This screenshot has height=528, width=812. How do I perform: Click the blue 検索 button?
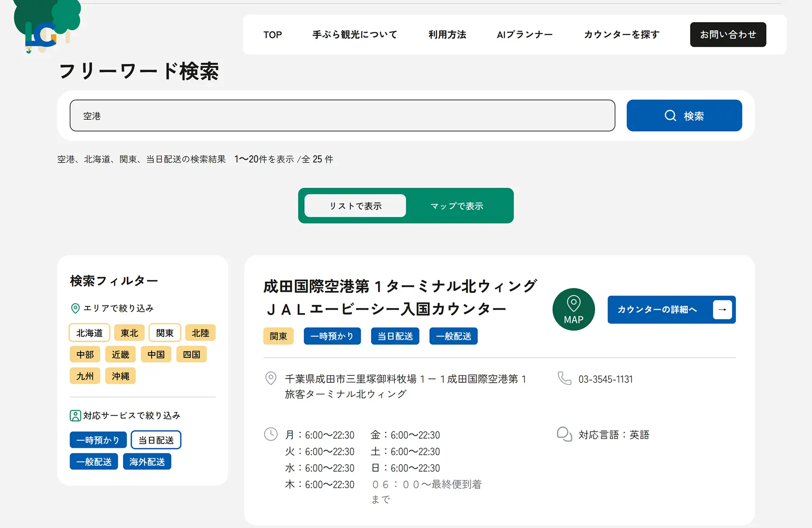tap(684, 116)
